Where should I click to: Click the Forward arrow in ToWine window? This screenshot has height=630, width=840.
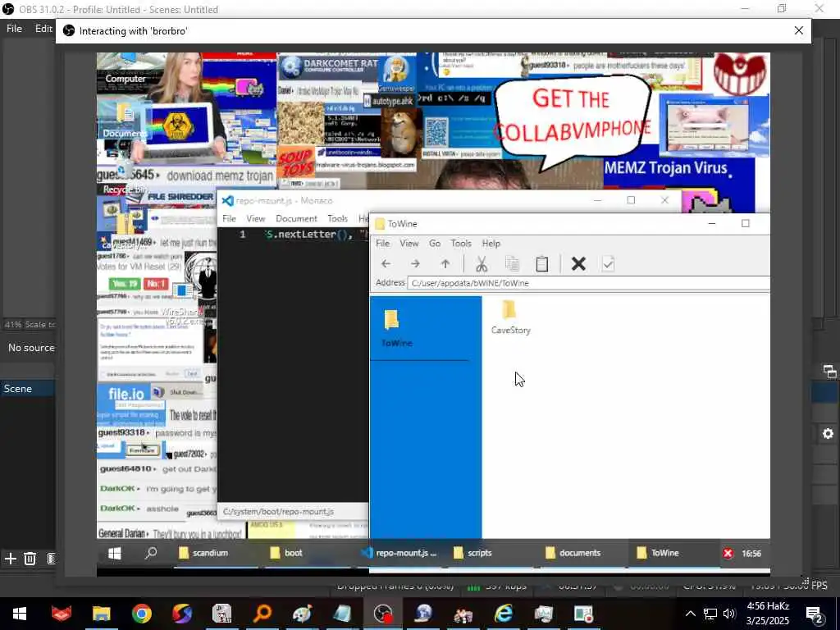click(415, 263)
